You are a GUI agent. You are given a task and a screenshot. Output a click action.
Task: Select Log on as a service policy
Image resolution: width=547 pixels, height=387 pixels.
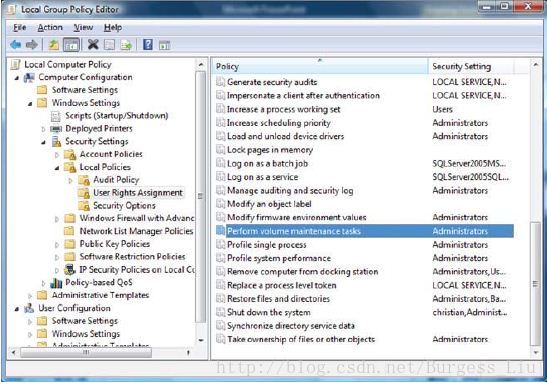point(364,177)
